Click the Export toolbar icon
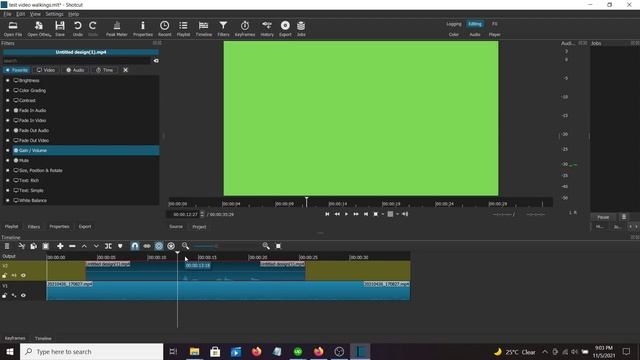 coord(285,29)
